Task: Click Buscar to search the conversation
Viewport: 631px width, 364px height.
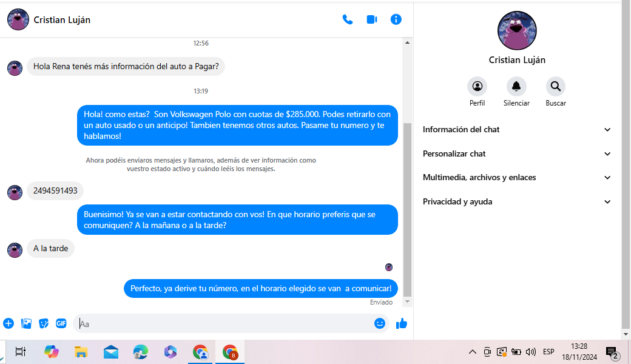Action: (x=555, y=86)
